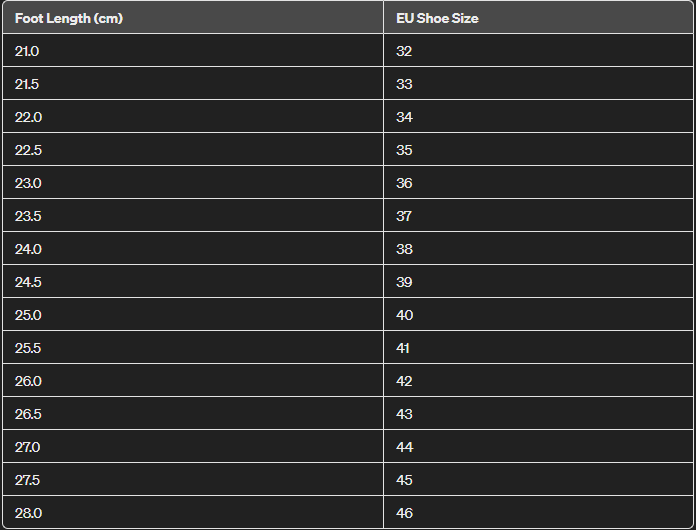Select the 21.0 foot length cell
This screenshot has height=530, width=696.
coord(28,51)
